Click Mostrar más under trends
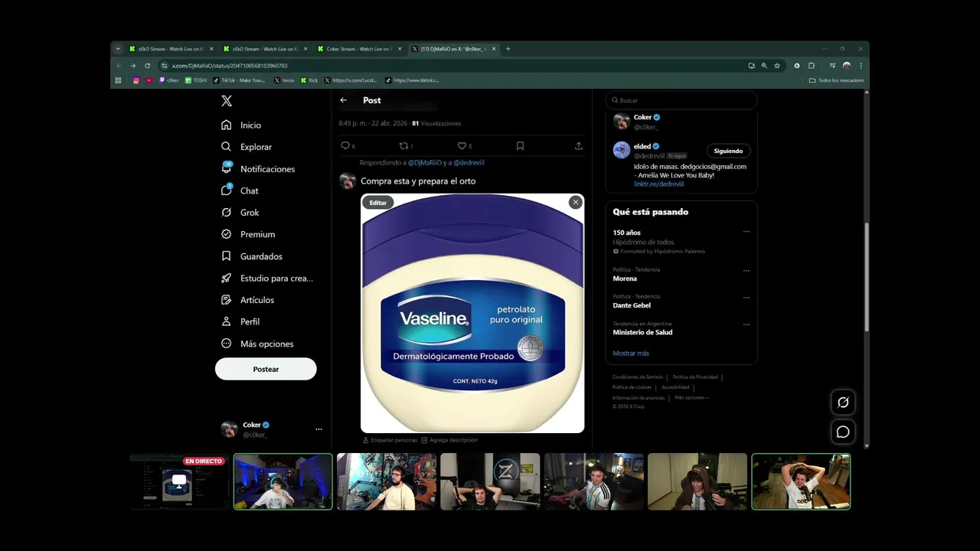980x551 pixels. [x=631, y=354]
